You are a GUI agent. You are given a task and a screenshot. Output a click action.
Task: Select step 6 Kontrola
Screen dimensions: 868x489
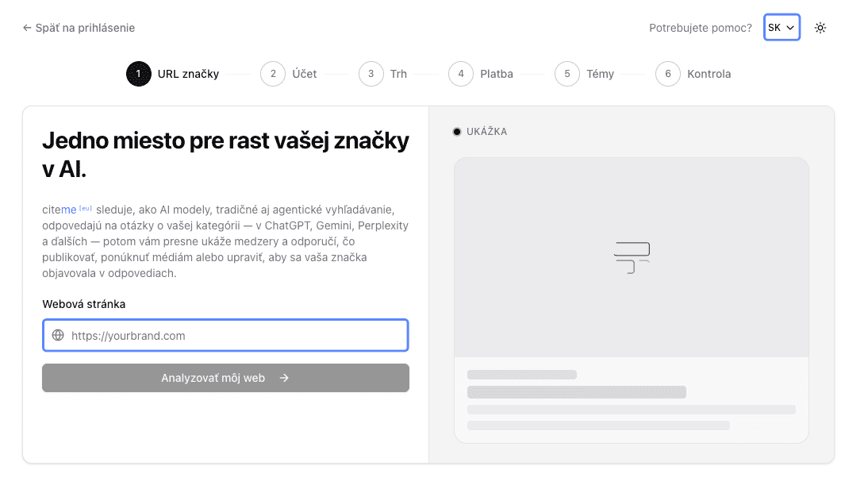(x=693, y=74)
